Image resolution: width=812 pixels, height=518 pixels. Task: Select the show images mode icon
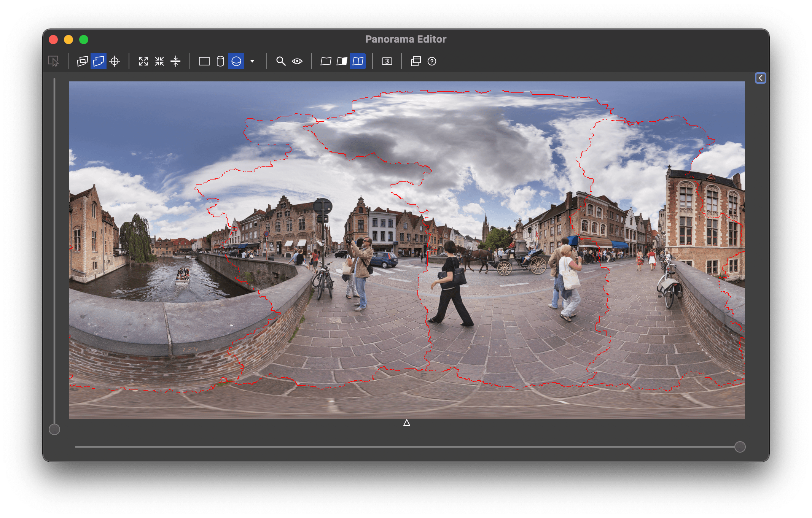click(x=82, y=61)
